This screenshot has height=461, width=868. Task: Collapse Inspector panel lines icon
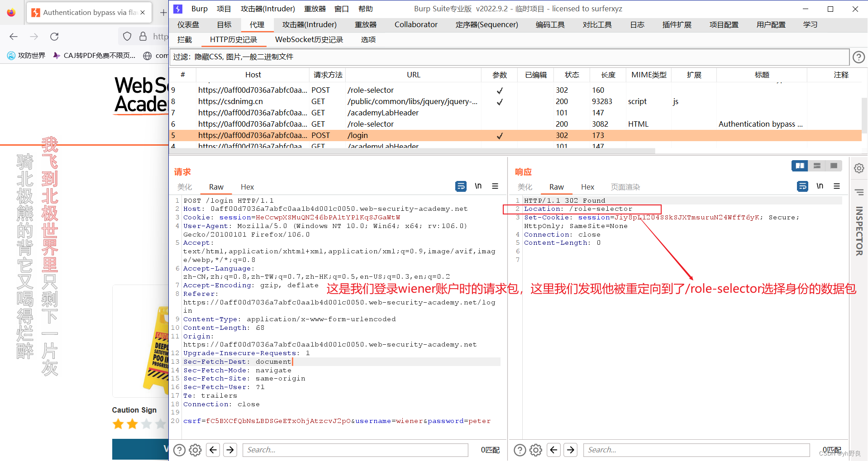(x=859, y=193)
